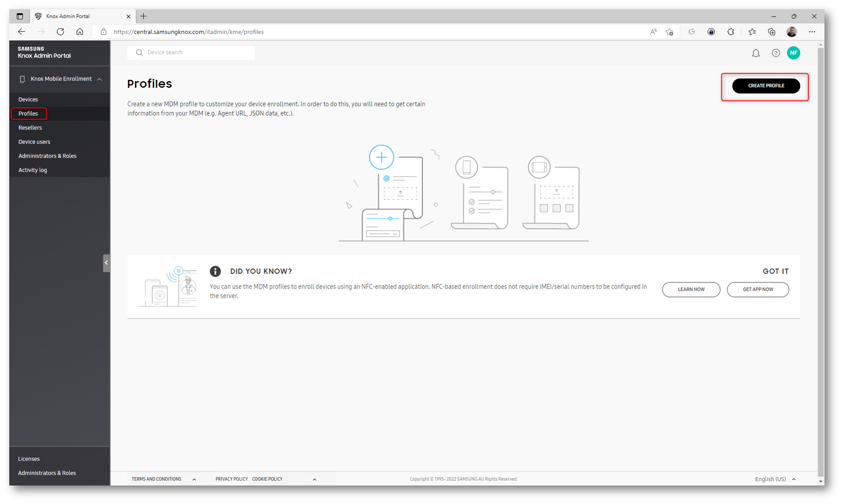Image resolution: width=843 pixels, height=504 pixels.
Task: Click the browser home icon
Action: [80, 32]
